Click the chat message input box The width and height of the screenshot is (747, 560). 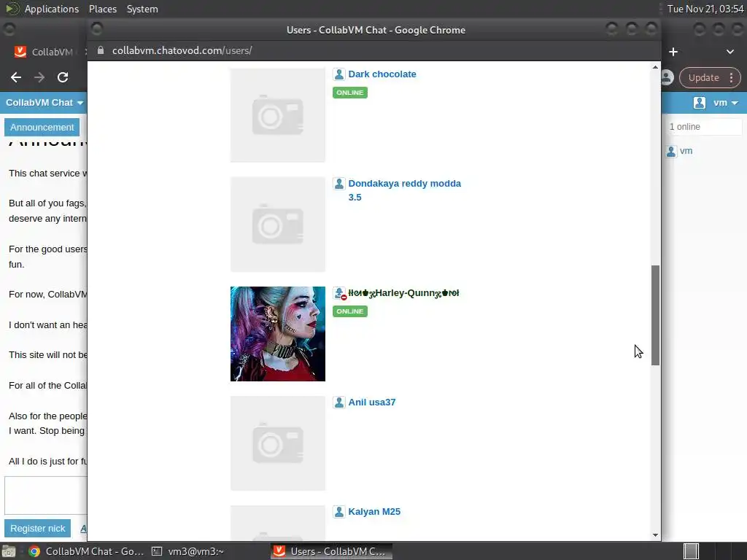point(46,495)
